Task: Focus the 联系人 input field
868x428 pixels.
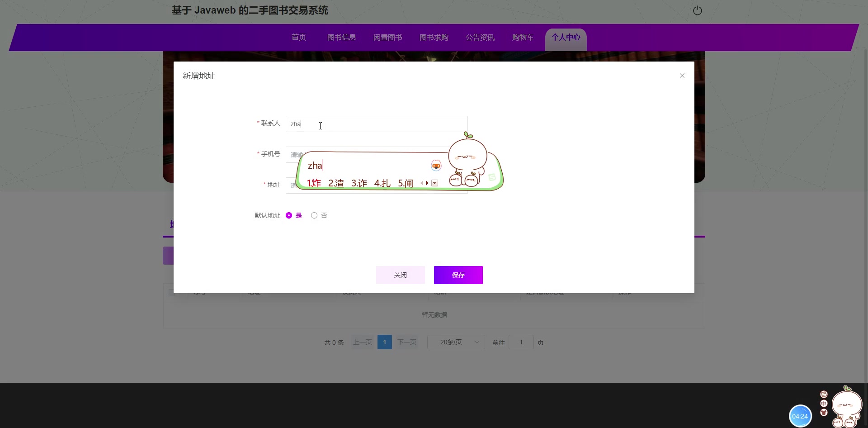Action: point(377,124)
